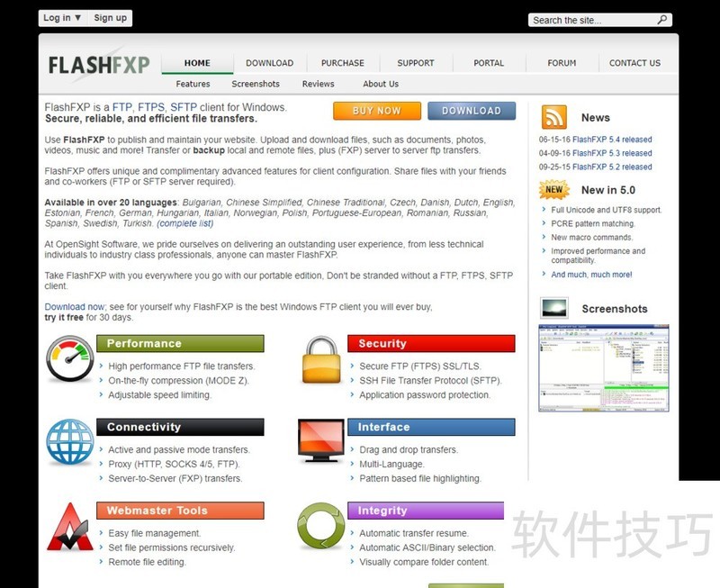The width and height of the screenshot is (720, 588).
Task: Follow the complete list languages link
Action: 185,223
